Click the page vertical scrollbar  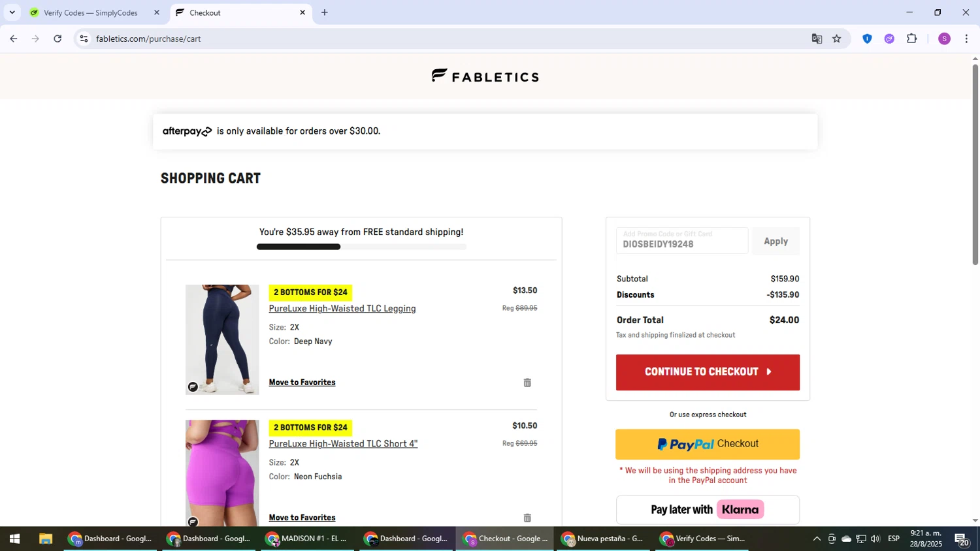point(975,163)
